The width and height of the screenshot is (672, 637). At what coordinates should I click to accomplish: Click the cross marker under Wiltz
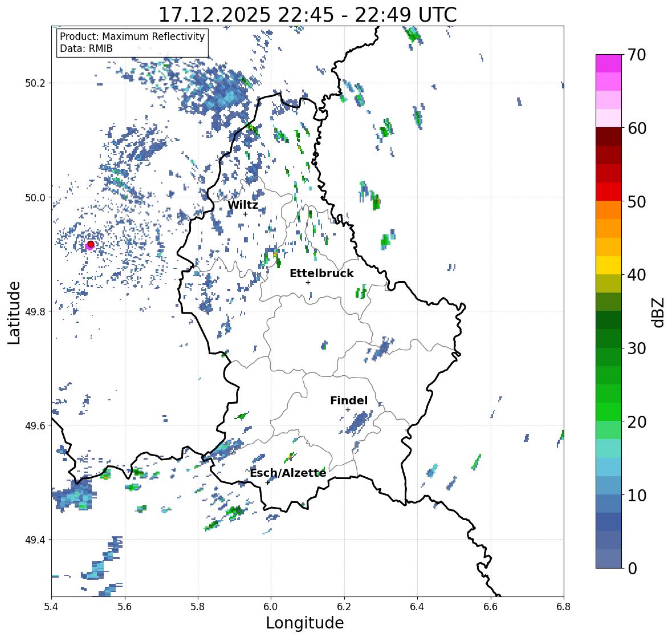[245, 214]
